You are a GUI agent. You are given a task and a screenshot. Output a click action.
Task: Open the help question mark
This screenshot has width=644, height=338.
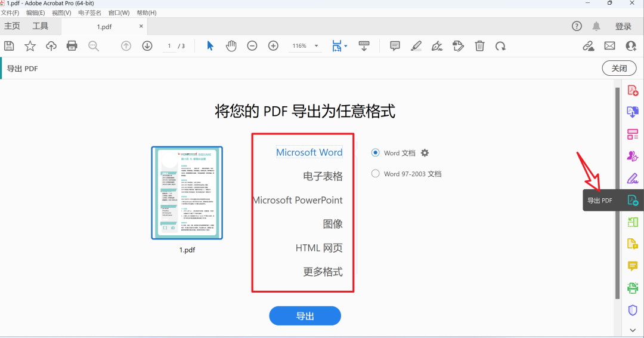(x=577, y=26)
